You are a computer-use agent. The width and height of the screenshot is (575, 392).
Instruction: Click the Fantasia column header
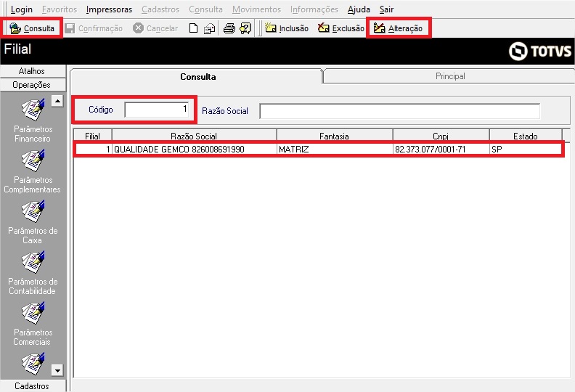pyautogui.click(x=334, y=136)
